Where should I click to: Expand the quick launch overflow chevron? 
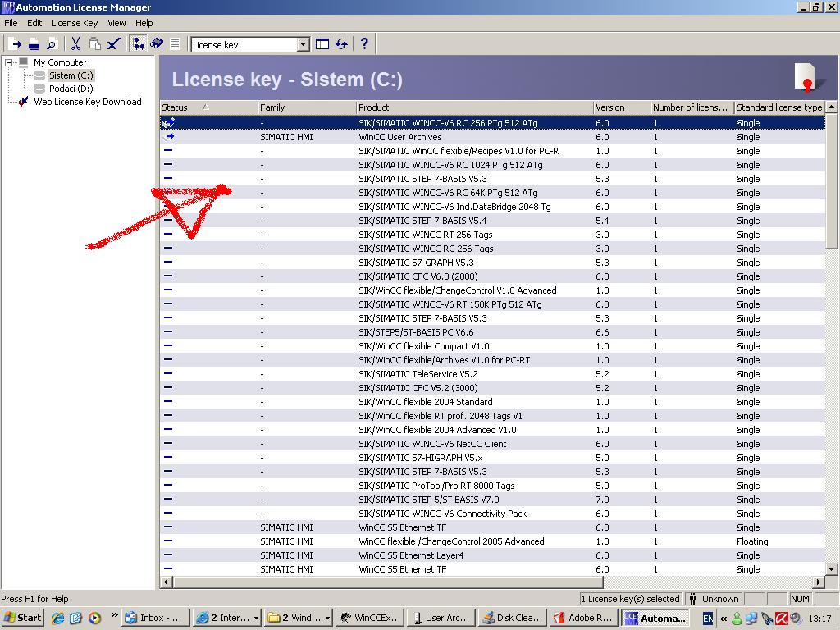114,615
